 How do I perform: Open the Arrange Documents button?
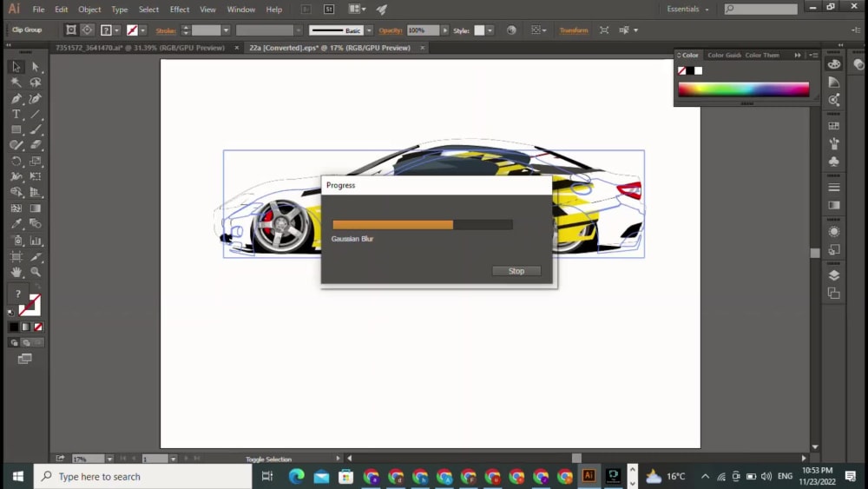pyautogui.click(x=357, y=9)
